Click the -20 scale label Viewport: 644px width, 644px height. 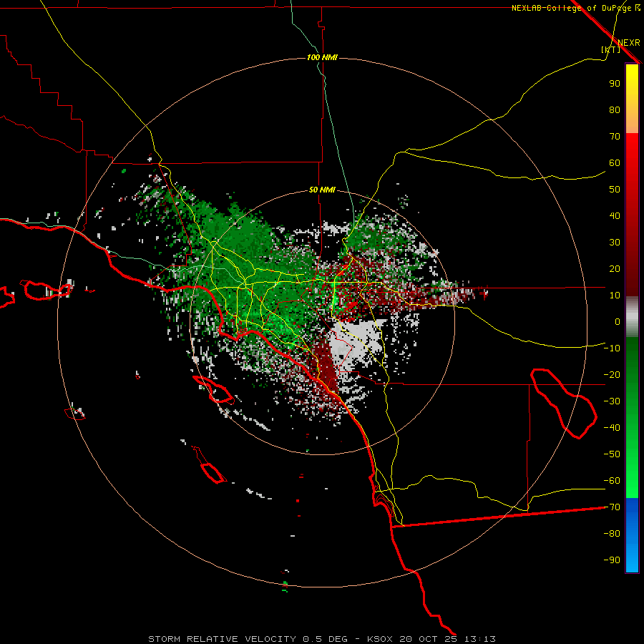[612, 375]
